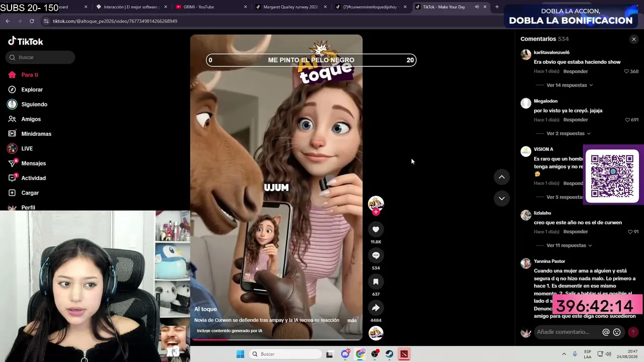Open Google Chrome from the taskbar
Image resolution: width=644 pixels, height=362 pixels.
click(x=360, y=354)
